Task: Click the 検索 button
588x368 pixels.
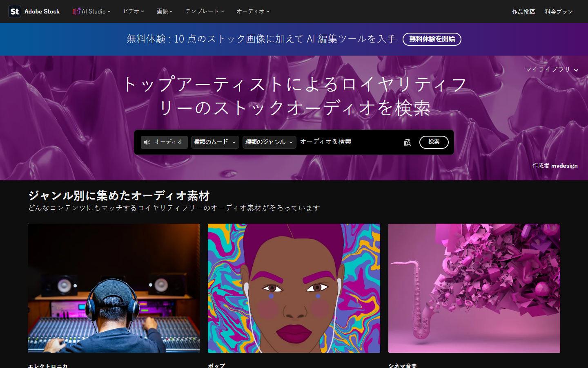Action: 434,142
